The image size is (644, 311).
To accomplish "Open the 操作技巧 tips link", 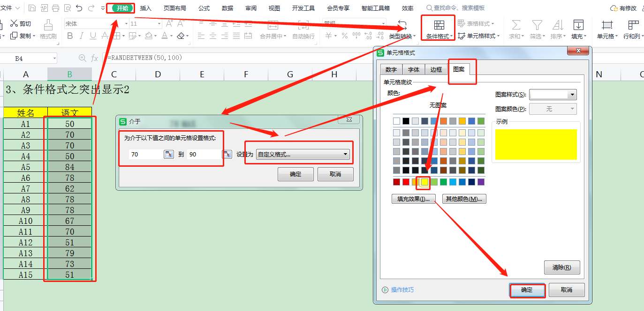I will 398,290.
